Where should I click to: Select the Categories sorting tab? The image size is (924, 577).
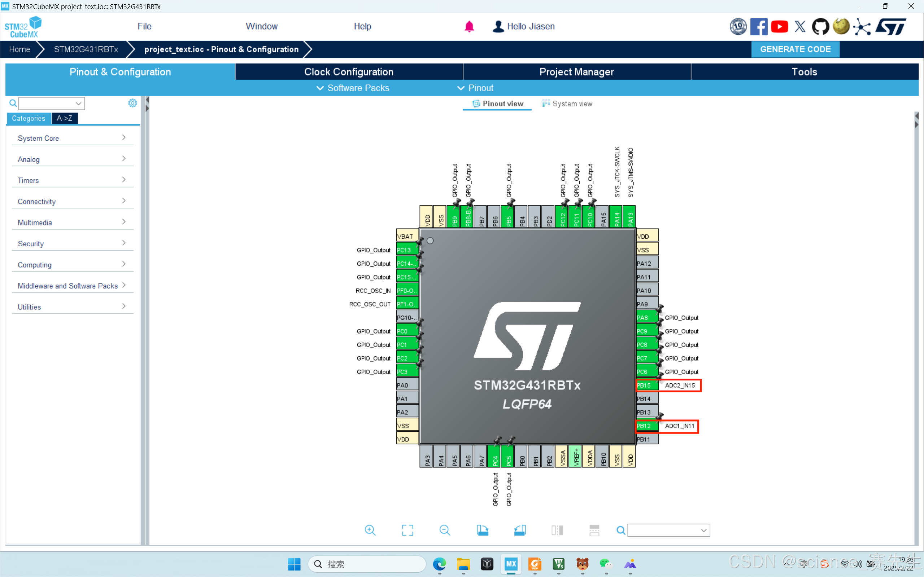(x=29, y=118)
